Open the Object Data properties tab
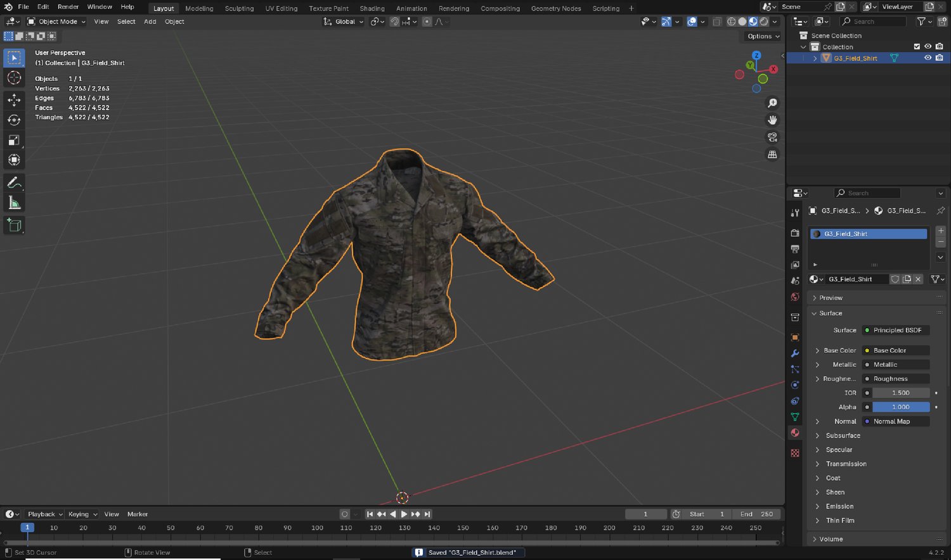Viewport: 951px width, 560px height. [795, 417]
